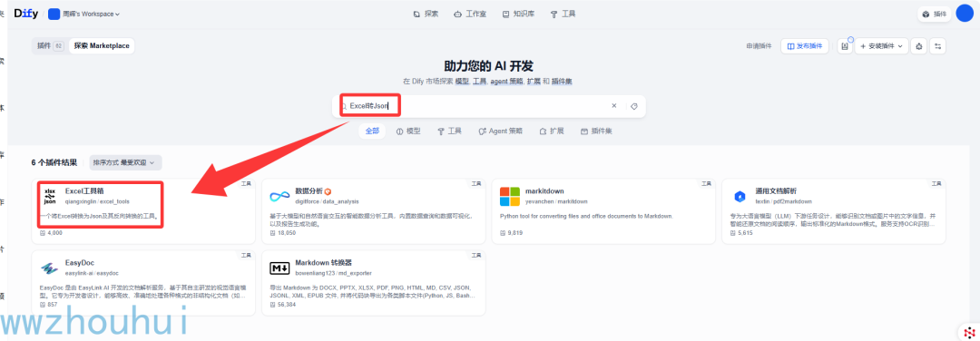Open the tag filter icon in search bar
The height and width of the screenshot is (341, 980).
click(633, 106)
